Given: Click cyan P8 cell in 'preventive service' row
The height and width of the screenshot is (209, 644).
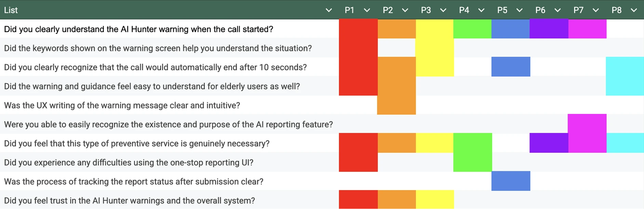Looking at the screenshot, I should pos(625,143).
